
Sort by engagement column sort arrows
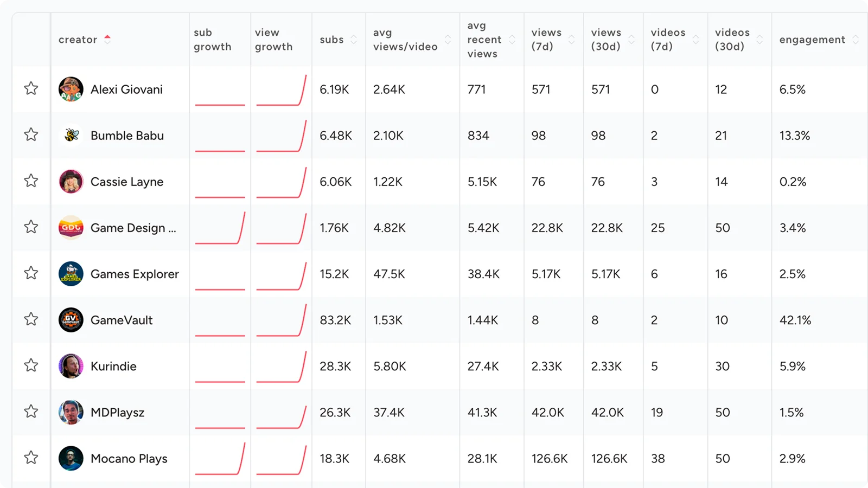tap(856, 40)
